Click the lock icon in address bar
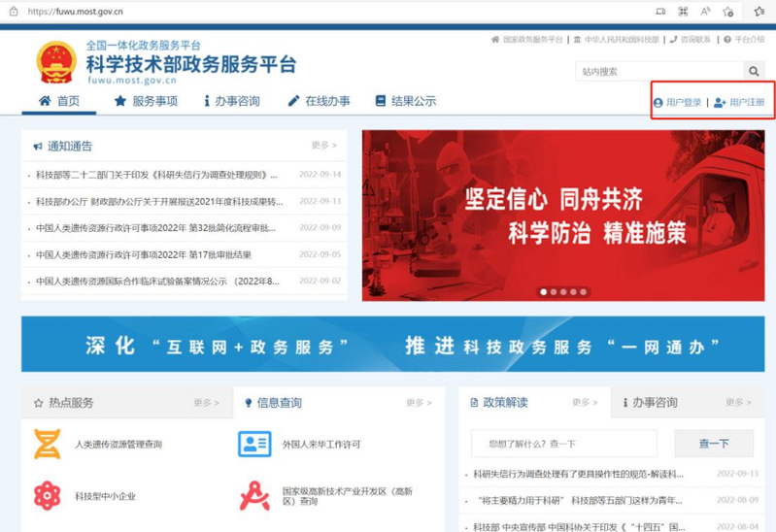 (14, 11)
